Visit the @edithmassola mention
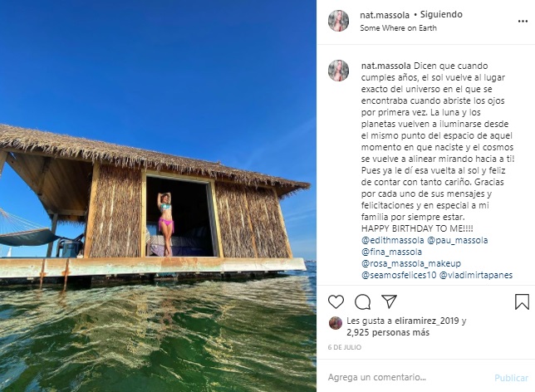The height and width of the screenshot is (392, 535). click(392, 240)
